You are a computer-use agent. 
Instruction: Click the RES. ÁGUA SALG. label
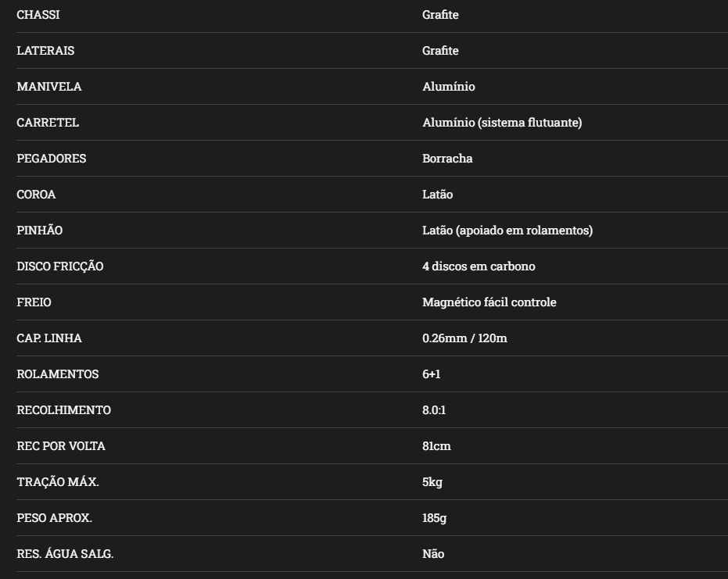click(65, 554)
